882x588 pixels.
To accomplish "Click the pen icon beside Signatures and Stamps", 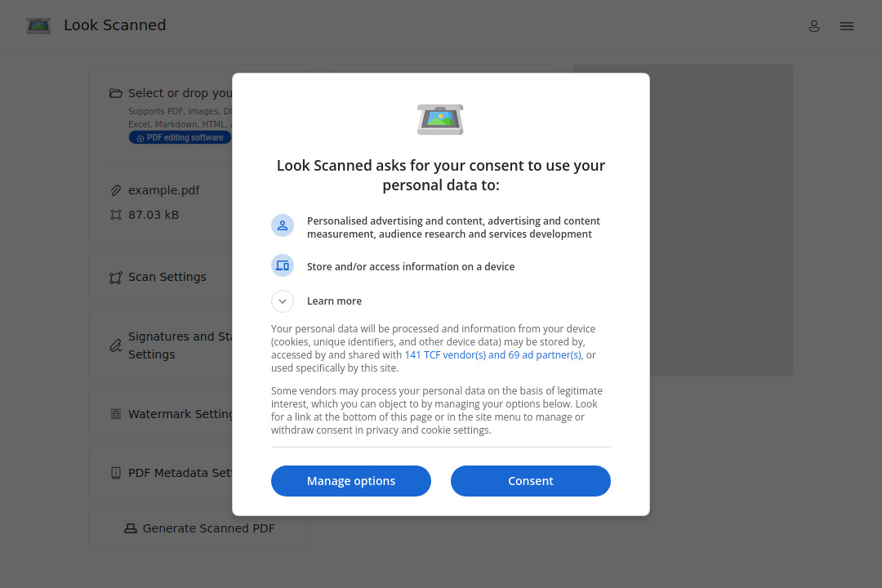I will [115, 345].
